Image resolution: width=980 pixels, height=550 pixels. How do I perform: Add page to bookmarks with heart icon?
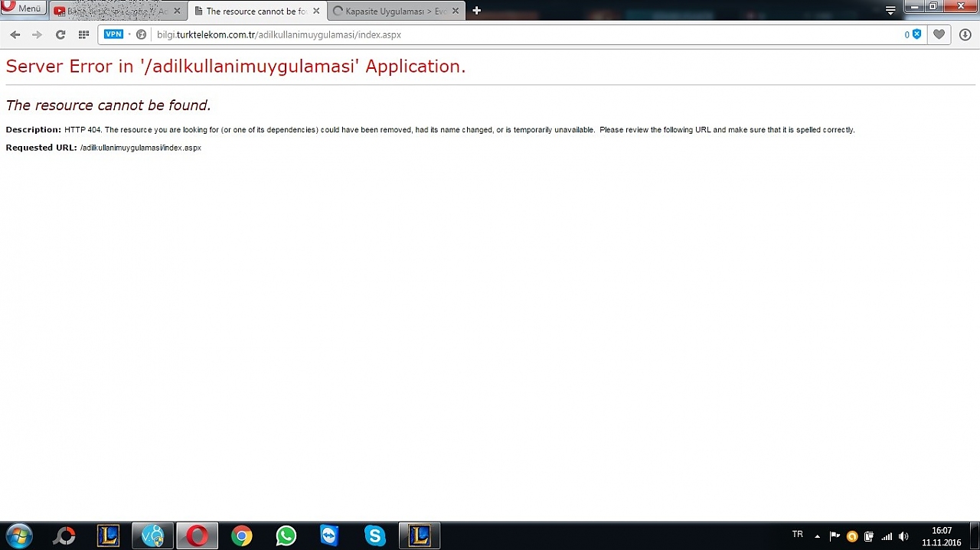point(939,34)
